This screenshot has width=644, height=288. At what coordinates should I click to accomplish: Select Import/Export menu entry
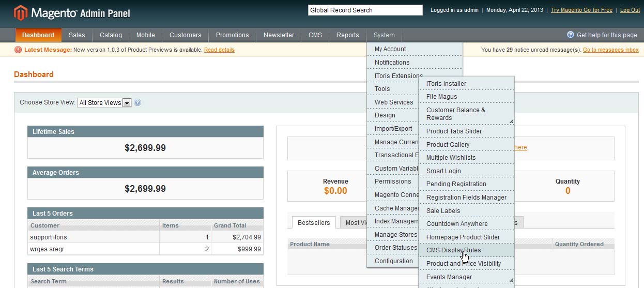393,129
